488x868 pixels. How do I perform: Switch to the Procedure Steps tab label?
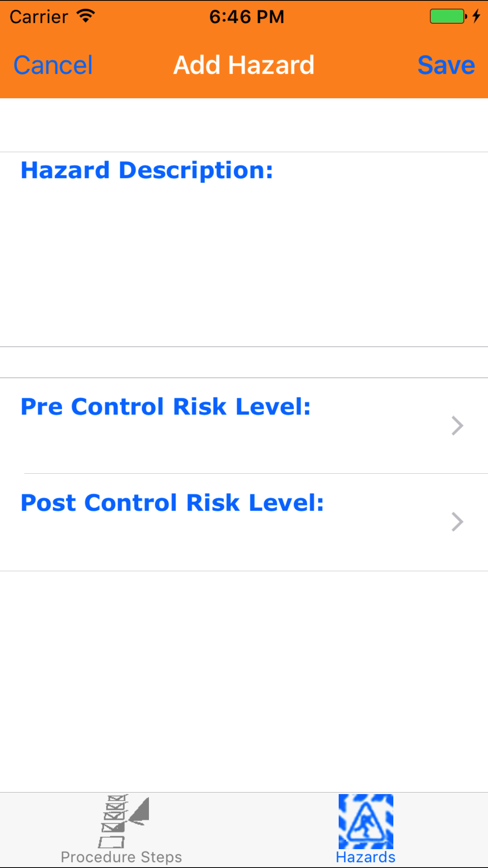click(121, 857)
